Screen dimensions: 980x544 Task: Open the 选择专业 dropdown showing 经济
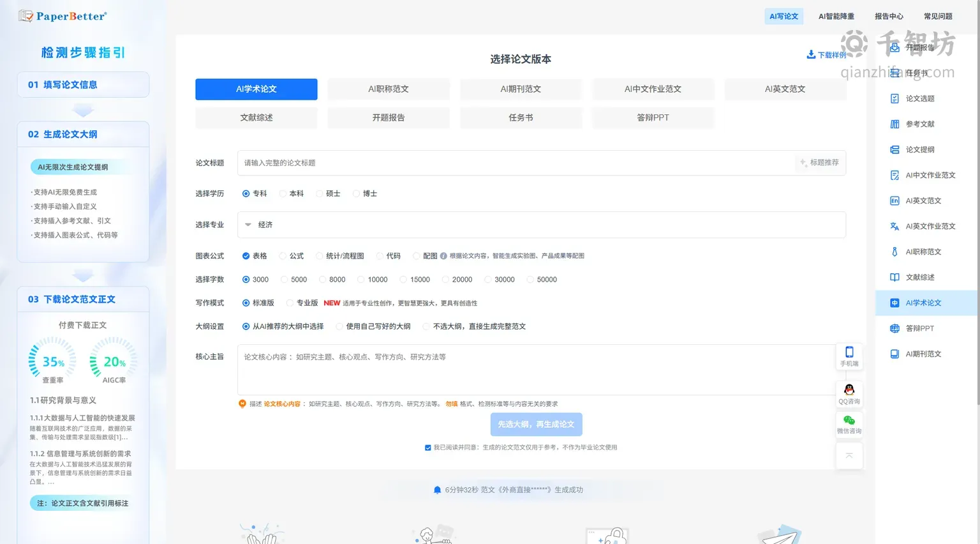pos(542,225)
